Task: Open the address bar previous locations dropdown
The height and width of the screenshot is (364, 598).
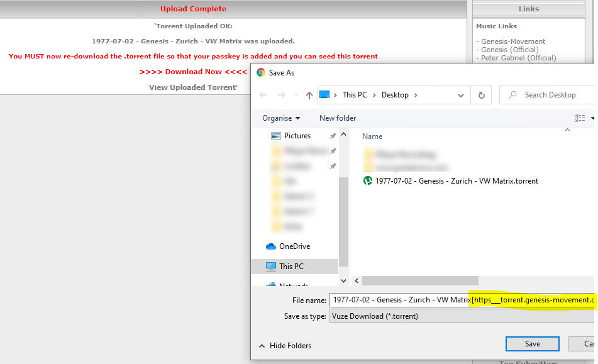Action: 461,96
